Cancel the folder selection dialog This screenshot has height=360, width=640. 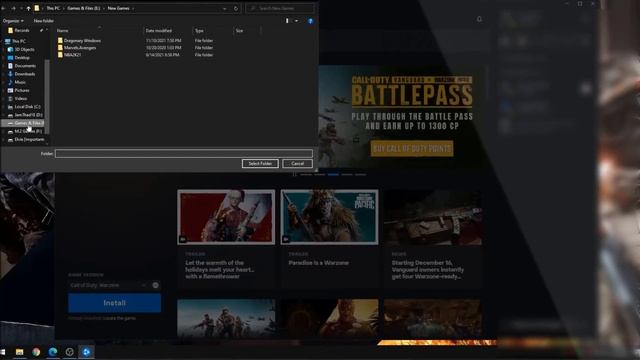298,163
